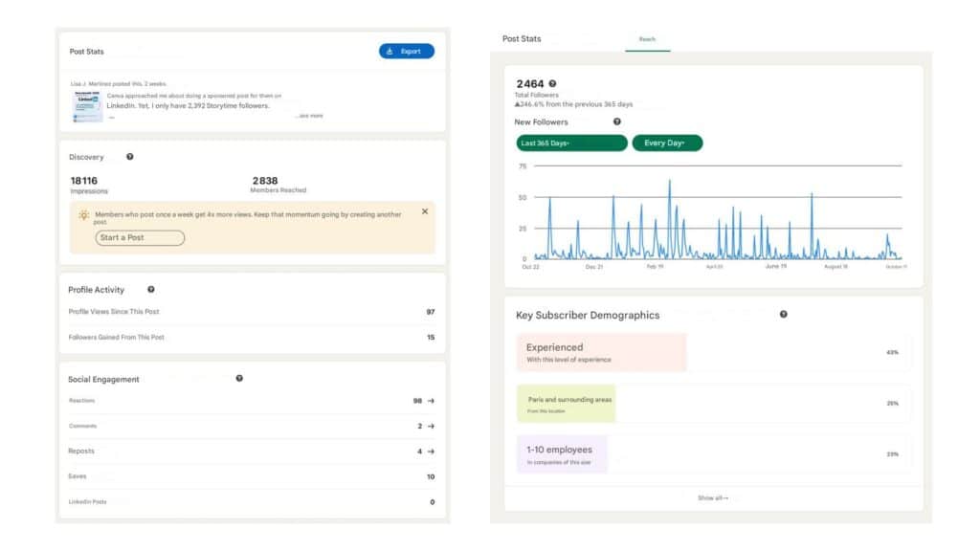Open the Last 365 Days dropdown
The width and height of the screenshot is (980, 551).
571,143
